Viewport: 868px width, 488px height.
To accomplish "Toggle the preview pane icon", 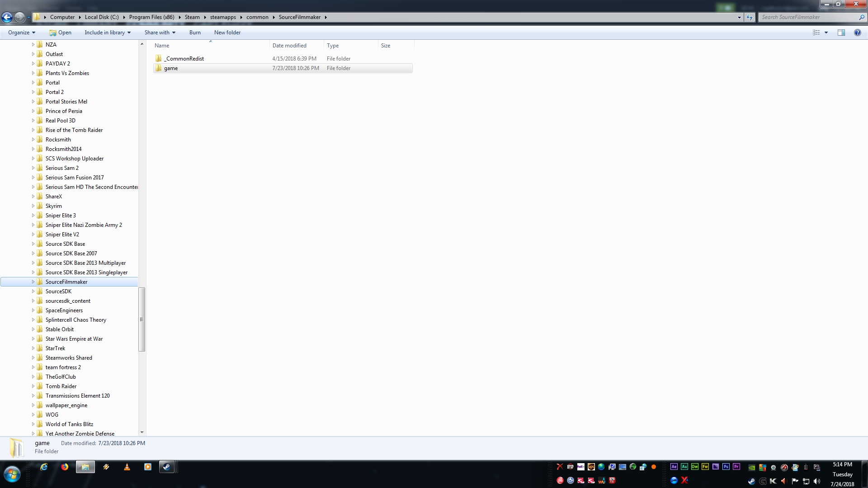I will (x=841, y=33).
